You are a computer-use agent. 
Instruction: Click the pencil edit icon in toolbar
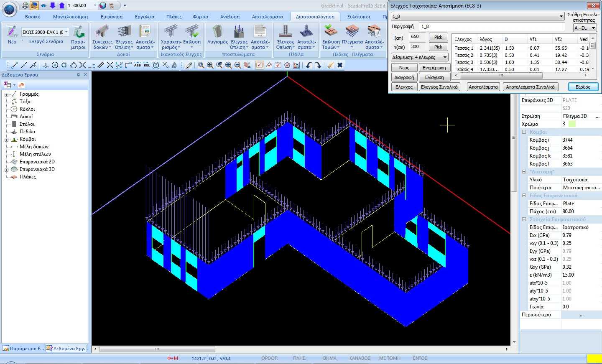pos(189,65)
